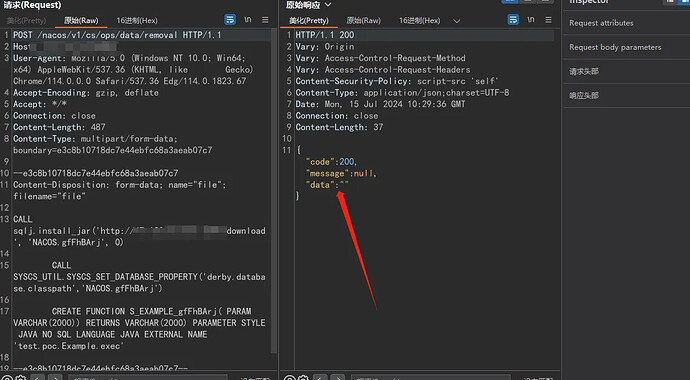690x380 pixels.
Task: Open the Request panel hamburger menu
Action: pos(265,20)
